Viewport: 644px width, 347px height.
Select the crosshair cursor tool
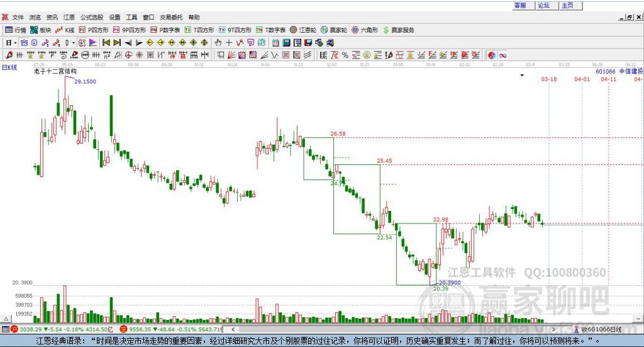tap(229, 43)
